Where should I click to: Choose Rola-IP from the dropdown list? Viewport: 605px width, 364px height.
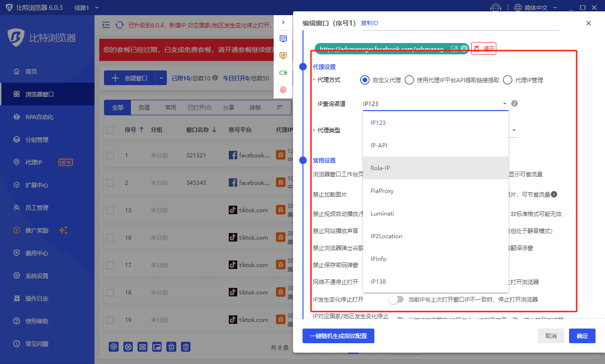click(x=435, y=168)
